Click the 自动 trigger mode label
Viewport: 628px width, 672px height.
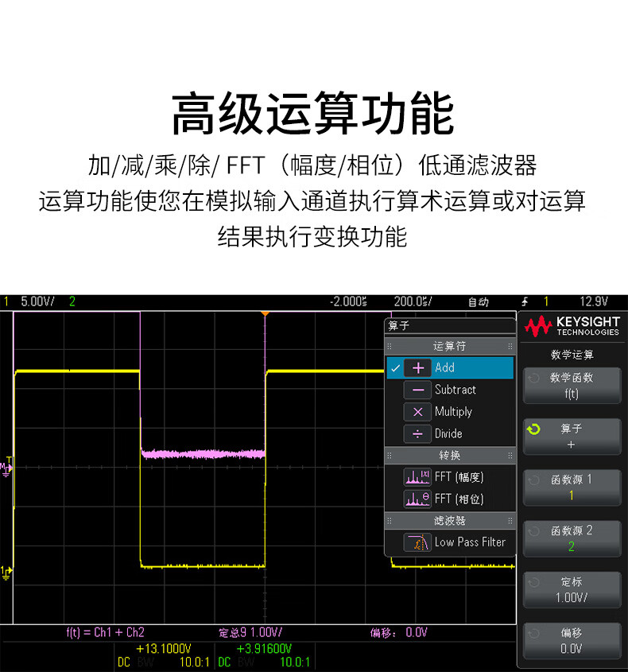pos(478,302)
